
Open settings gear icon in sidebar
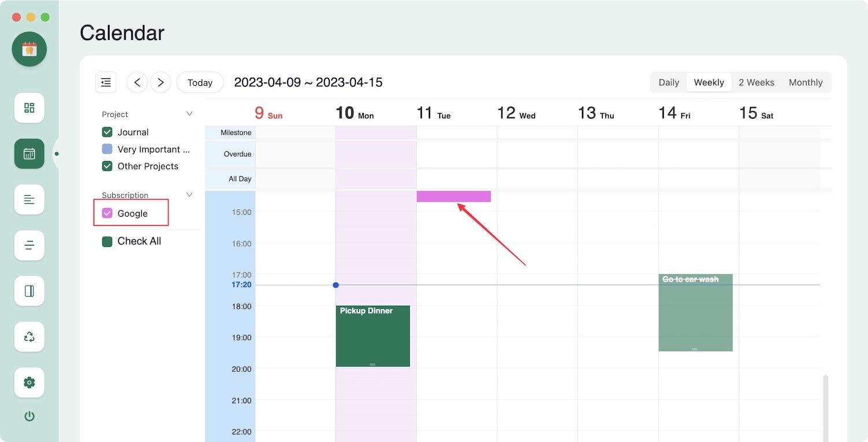pos(30,382)
